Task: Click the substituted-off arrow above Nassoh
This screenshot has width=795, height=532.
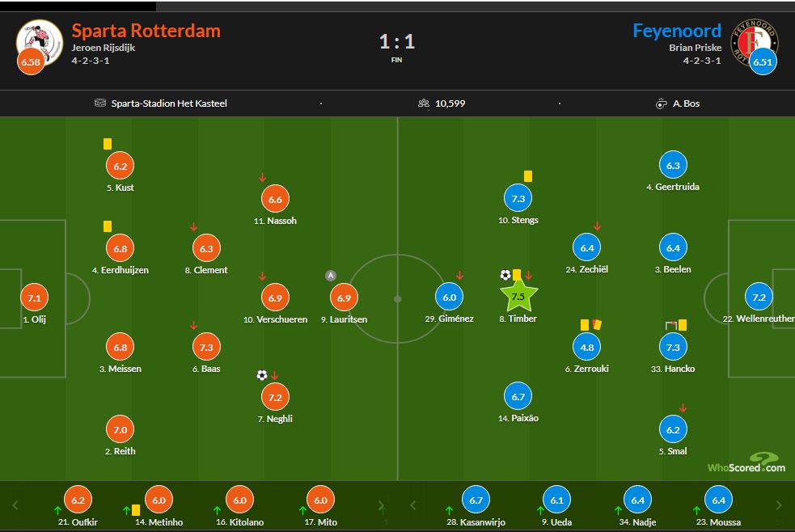Action: [262, 178]
